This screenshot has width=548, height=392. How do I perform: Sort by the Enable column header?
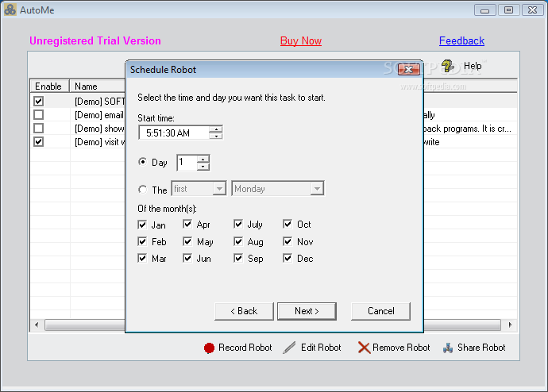point(49,86)
